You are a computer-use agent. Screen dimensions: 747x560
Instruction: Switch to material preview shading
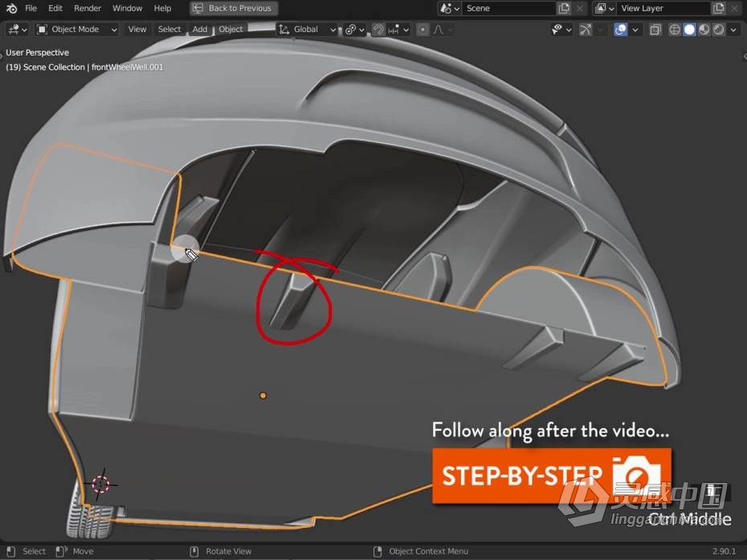point(704,30)
